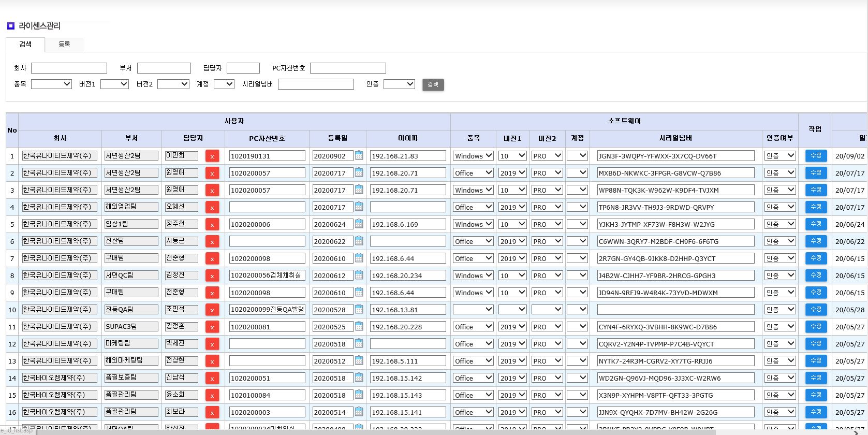Screen dimensions: 868x435
Task: Click the 수정 button in row 16
Action: click(816, 412)
